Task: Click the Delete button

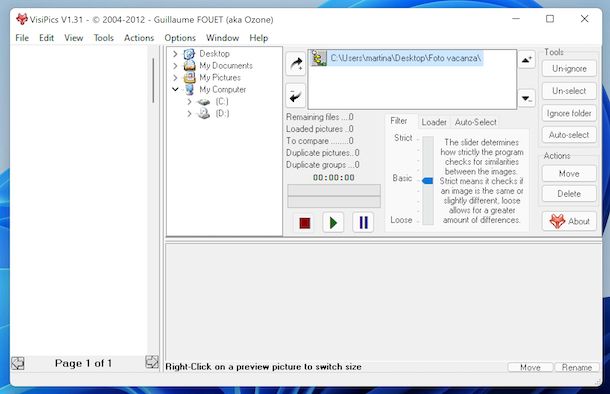Action: (569, 194)
